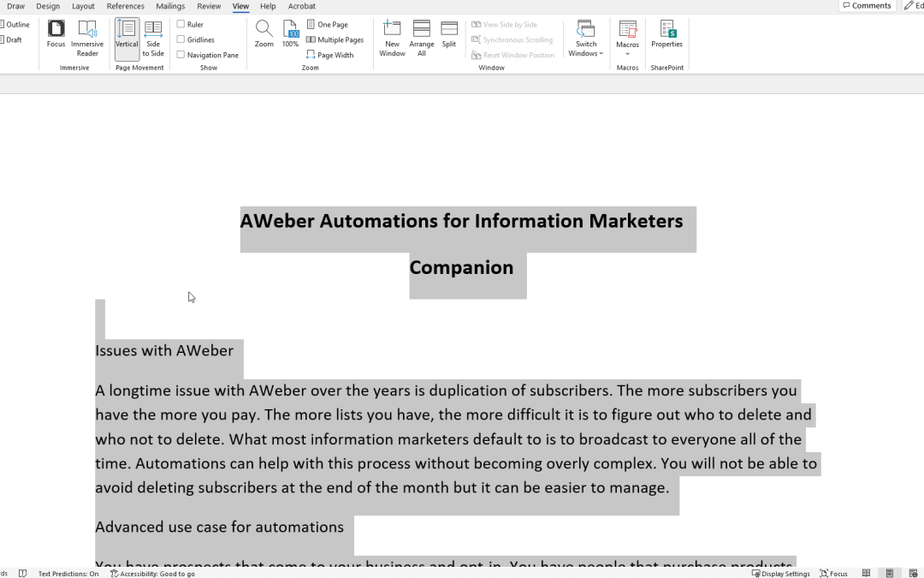Click the heading Issues with AWeber
924x578 pixels.
click(164, 350)
